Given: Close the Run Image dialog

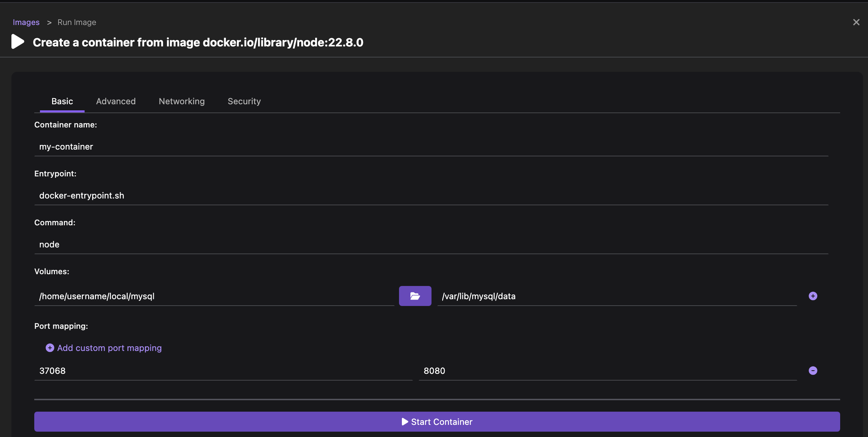Looking at the screenshot, I should [856, 22].
